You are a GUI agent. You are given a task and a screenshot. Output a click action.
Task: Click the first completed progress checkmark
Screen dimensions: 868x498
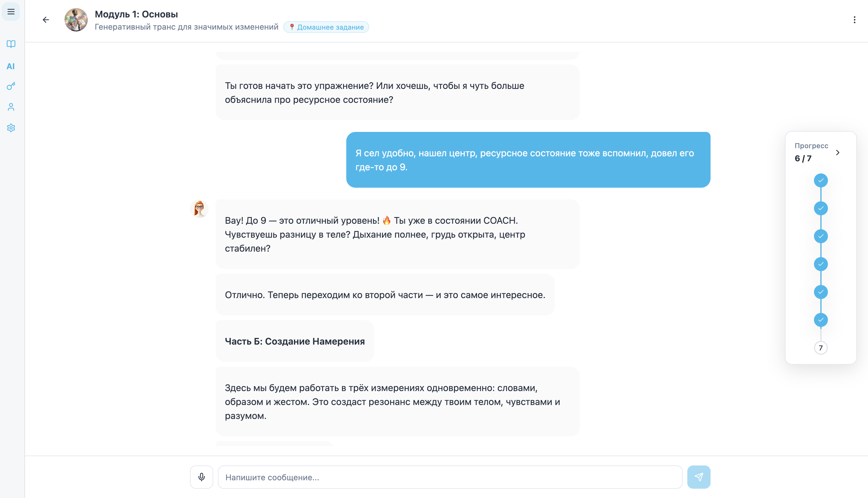tap(820, 180)
